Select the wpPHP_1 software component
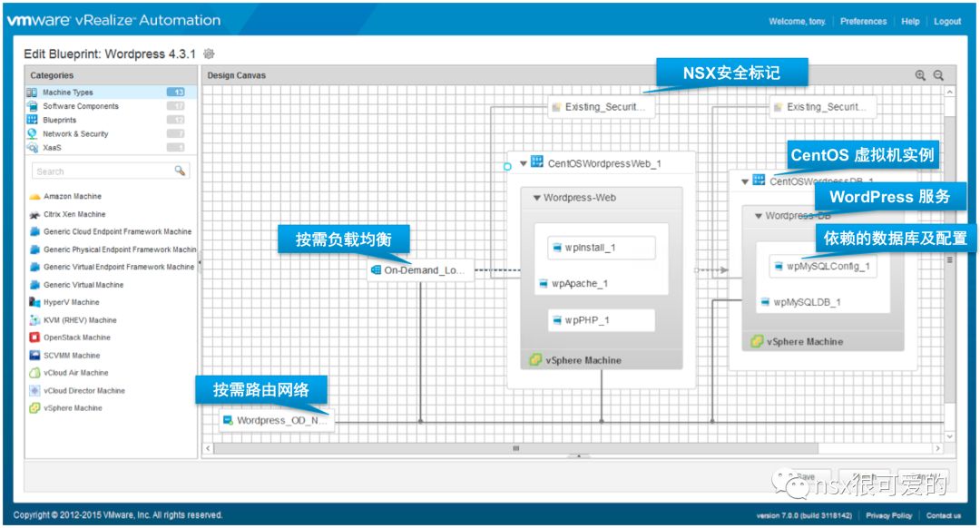This screenshot has height=528, width=980. point(602,320)
